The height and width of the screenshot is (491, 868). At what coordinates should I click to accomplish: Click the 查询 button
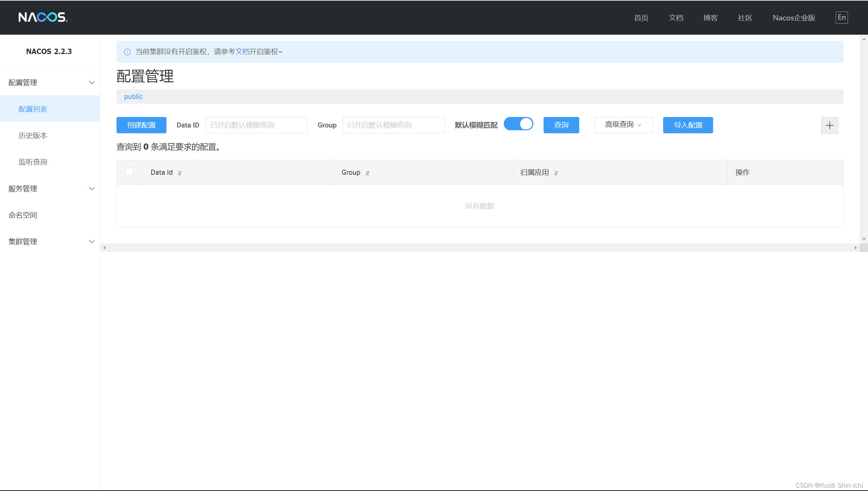561,125
